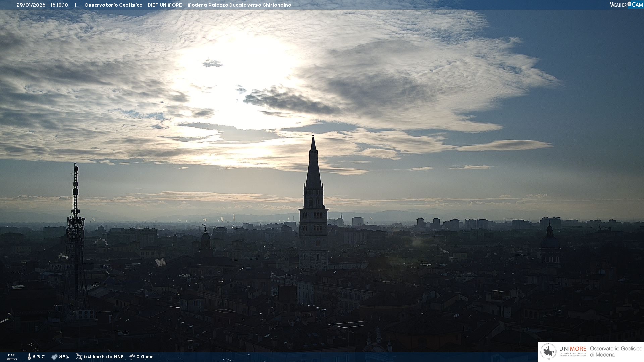Click the thermometer temperature icon
Image resolution: width=644 pixels, height=362 pixels.
pos(29,357)
